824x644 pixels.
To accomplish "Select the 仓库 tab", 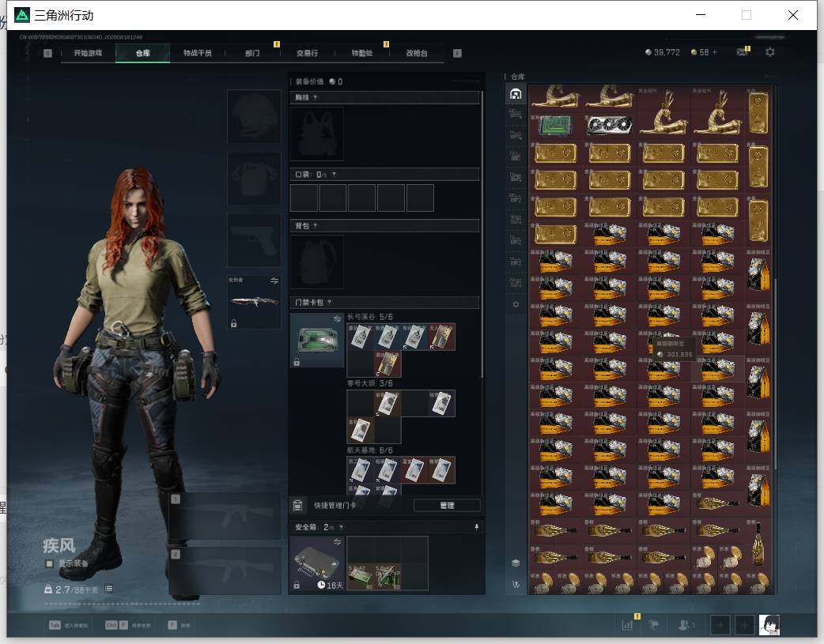I will pos(143,53).
